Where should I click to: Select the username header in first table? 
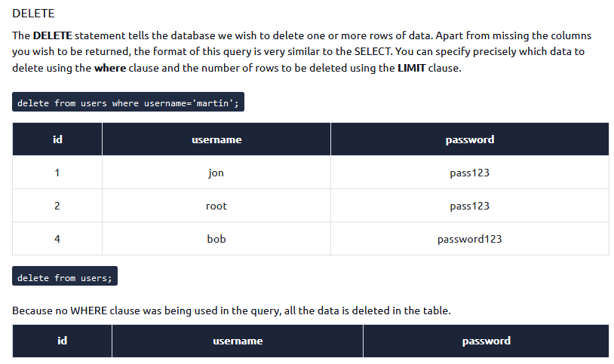216,139
